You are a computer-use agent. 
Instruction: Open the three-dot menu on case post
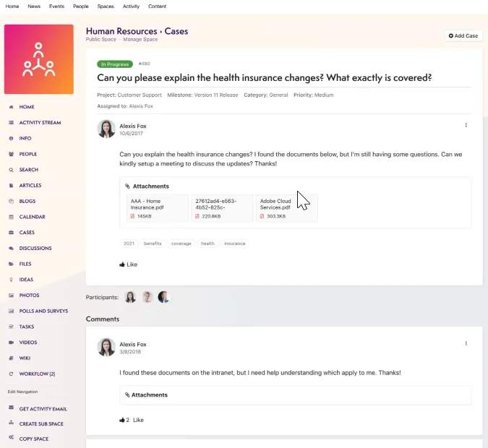(x=466, y=125)
